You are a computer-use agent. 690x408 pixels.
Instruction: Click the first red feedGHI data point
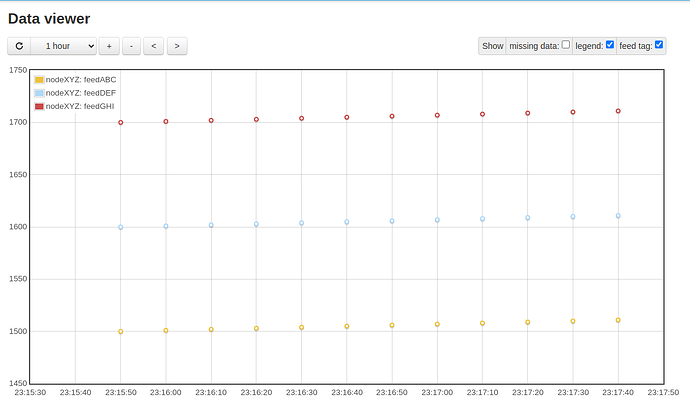tap(121, 123)
